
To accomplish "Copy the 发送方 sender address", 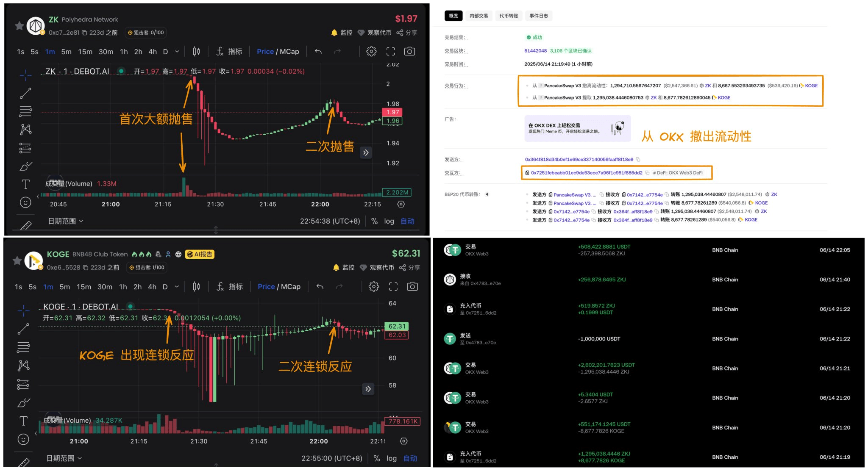I will 638,160.
